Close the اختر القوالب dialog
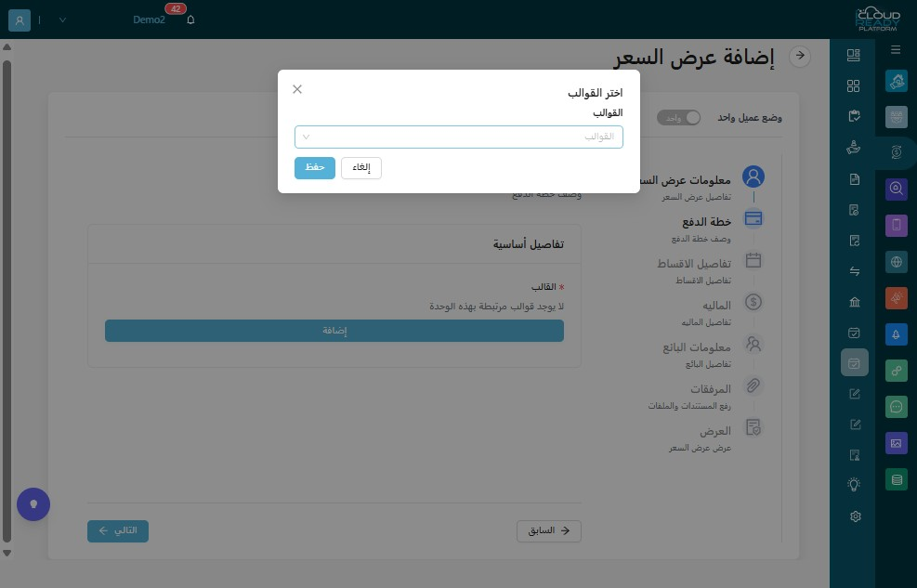Image resolution: width=917 pixels, height=588 pixels. tap(297, 89)
